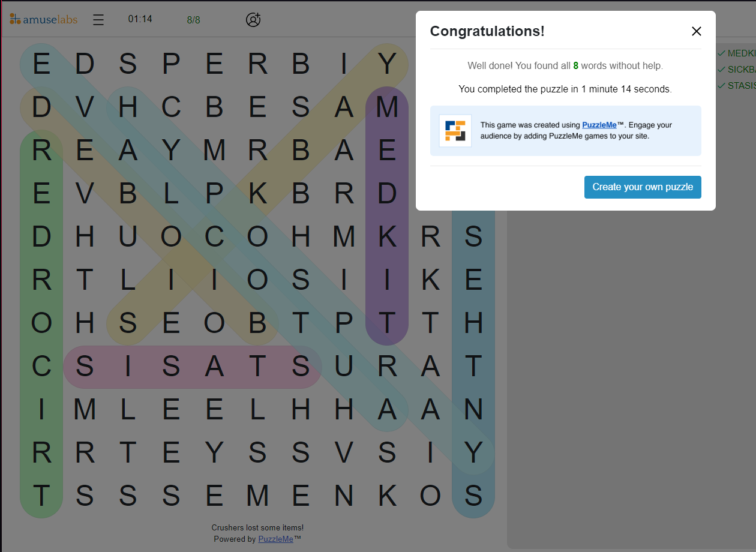Click purple highlighted letter M of MEDKIT

click(x=387, y=107)
